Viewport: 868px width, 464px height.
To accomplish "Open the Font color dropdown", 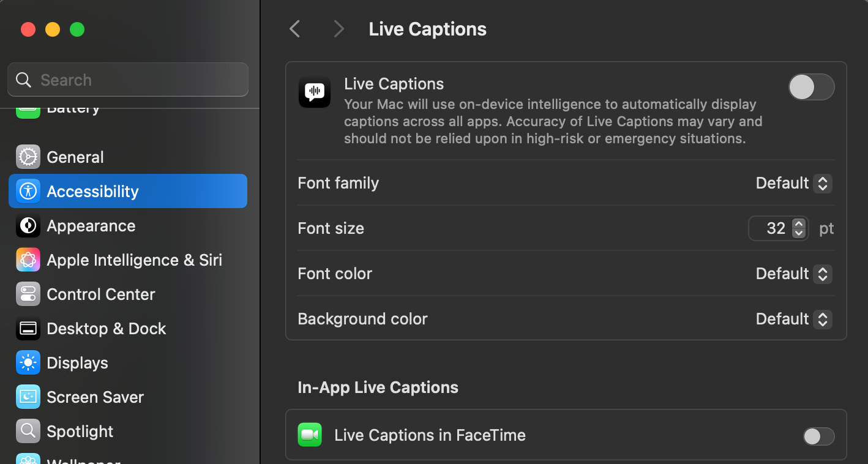I will 793,274.
